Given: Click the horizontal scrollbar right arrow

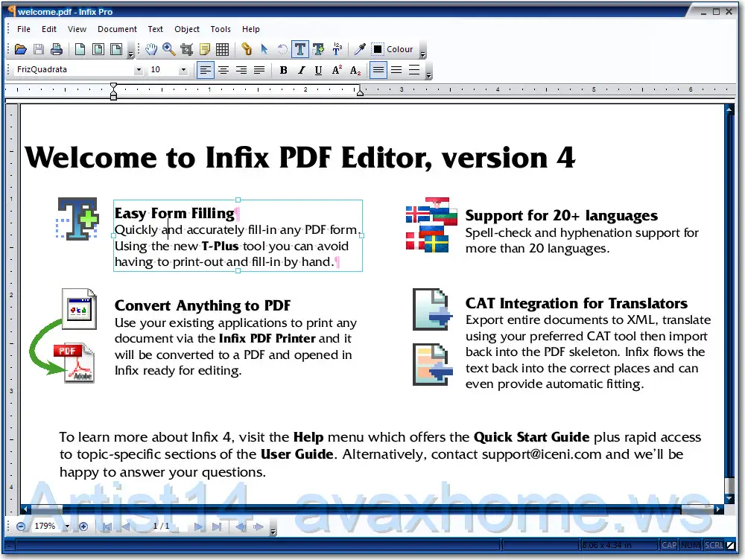Looking at the screenshot, I should pyautogui.click(x=718, y=509).
